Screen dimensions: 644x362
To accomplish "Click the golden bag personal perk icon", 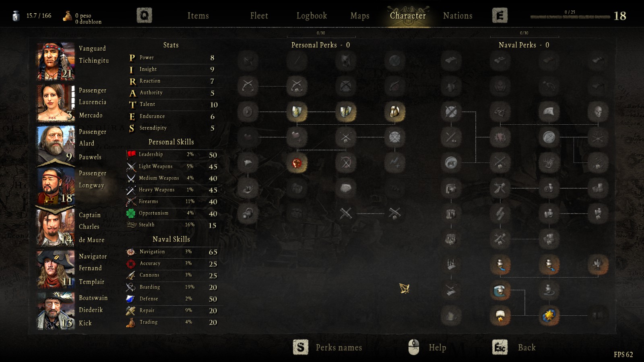I will 395,111.
